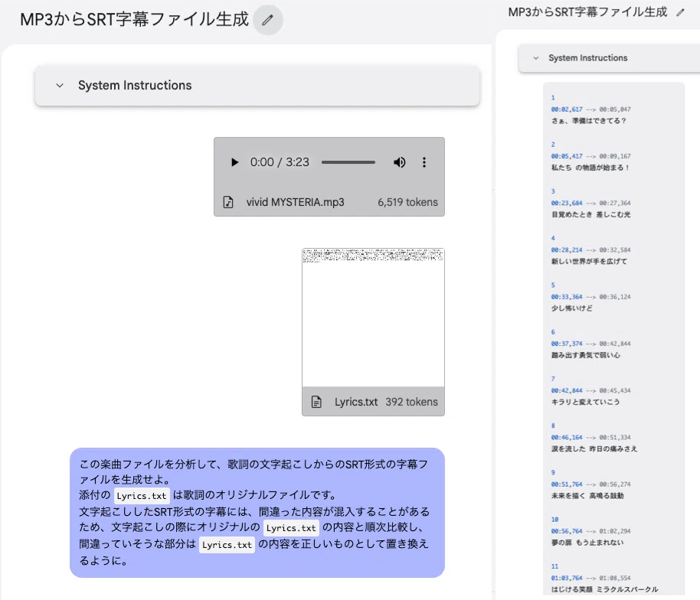The width and height of the screenshot is (700, 600).
Task: Click the System Instructions label in the left panel
Action: (135, 85)
